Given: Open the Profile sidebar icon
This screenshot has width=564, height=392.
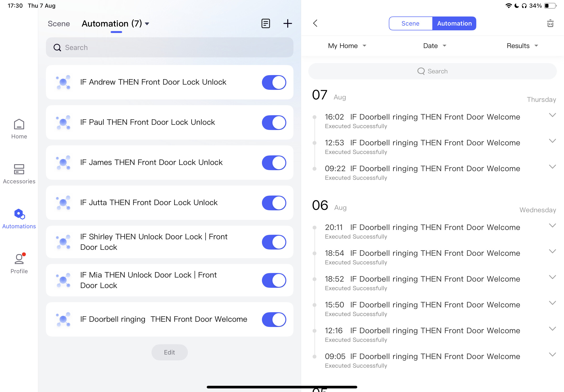Looking at the screenshot, I should (19, 263).
